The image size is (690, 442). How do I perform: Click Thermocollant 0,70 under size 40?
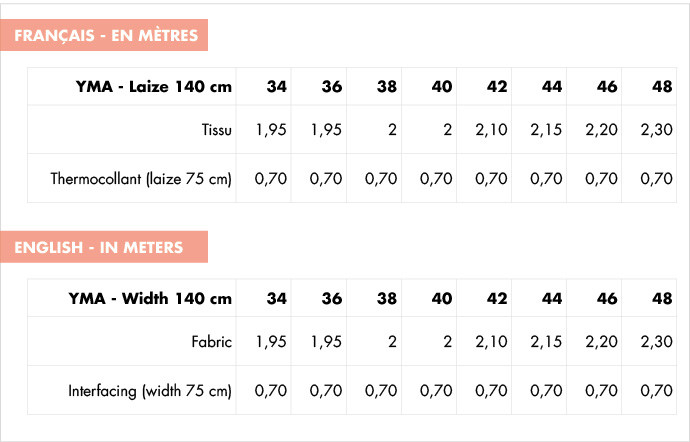click(436, 179)
